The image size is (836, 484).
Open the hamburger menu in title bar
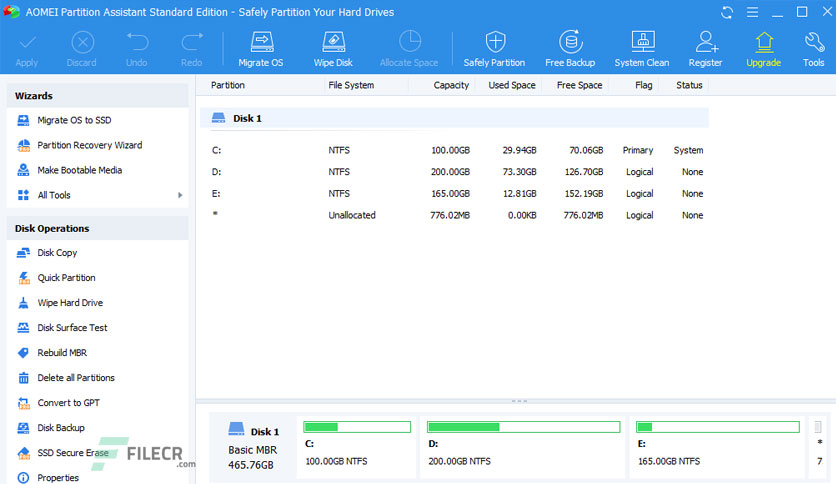752,12
